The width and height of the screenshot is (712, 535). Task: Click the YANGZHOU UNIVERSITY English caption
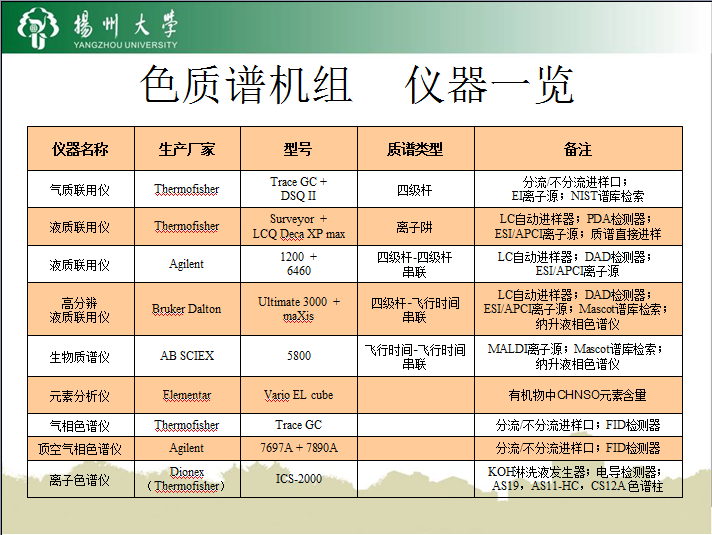tap(125, 45)
